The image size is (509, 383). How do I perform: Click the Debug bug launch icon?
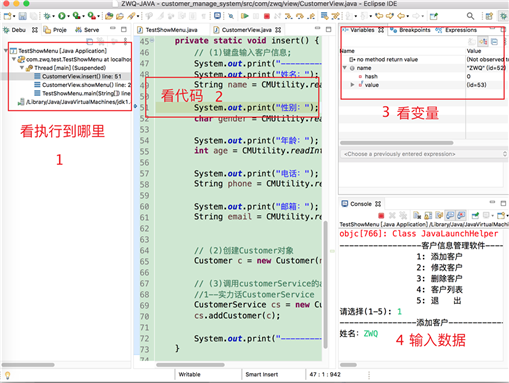(47, 16)
